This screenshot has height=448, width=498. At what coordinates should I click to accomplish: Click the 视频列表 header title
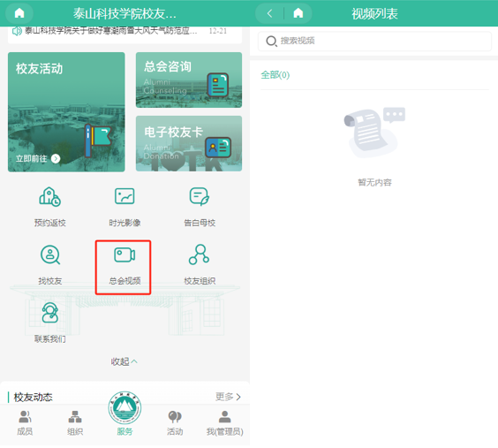click(374, 13)
